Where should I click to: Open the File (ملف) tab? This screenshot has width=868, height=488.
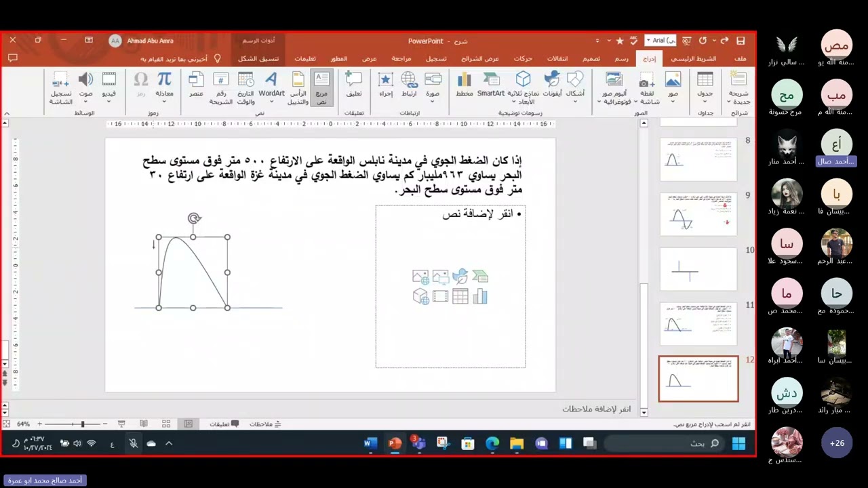740,59
